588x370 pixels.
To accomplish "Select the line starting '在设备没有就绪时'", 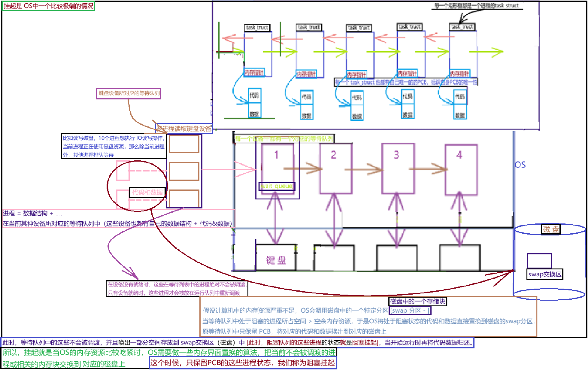I will tap(177, 284).
